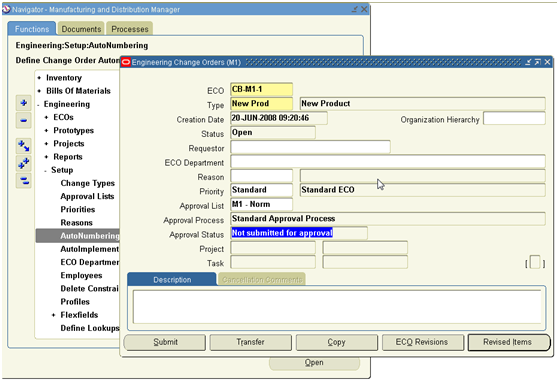Viewport: 559px width, 388px height.
Task: Click the New Product type description field
Action: (x=422, y=103)
